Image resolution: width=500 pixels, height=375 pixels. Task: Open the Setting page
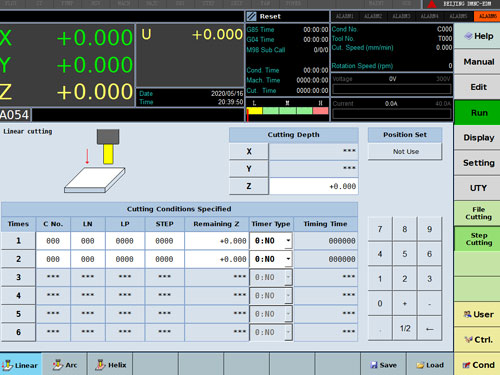pyautogui.click(x=477, y=163)
